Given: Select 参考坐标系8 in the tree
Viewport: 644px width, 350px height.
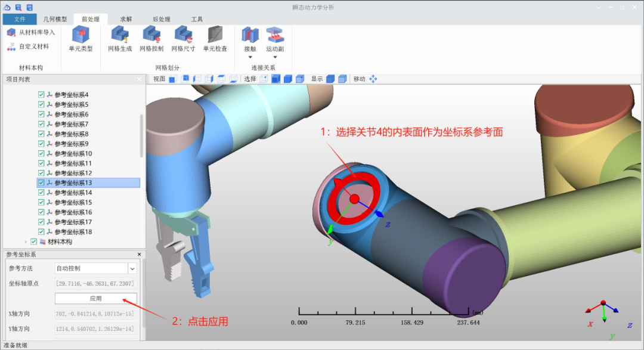Looking at the screenshot, I should pyautogui.click(x=72, y=134).
